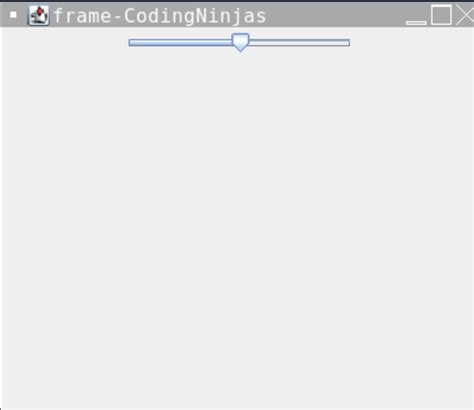Select the underscore minimize glyph in title bar

(416, 23)
